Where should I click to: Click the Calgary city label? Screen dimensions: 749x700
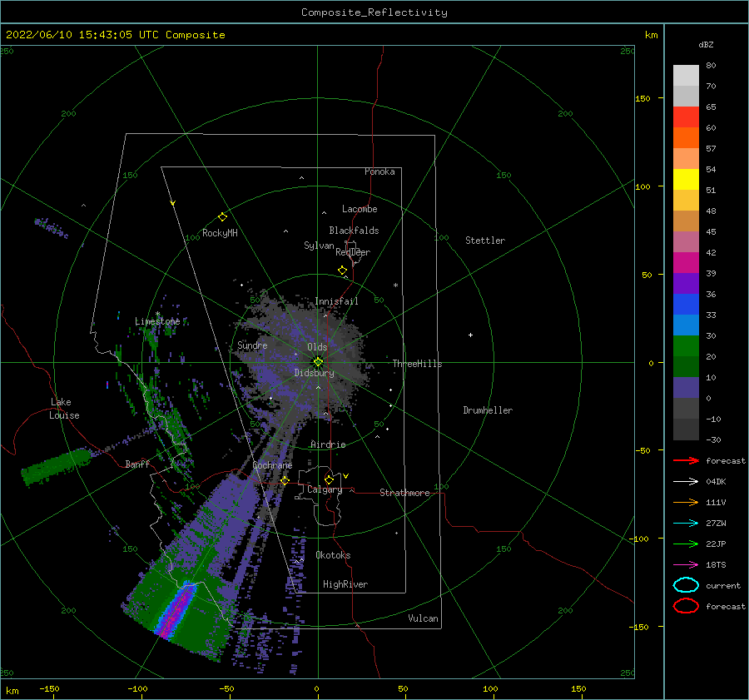tap(325, 489)
